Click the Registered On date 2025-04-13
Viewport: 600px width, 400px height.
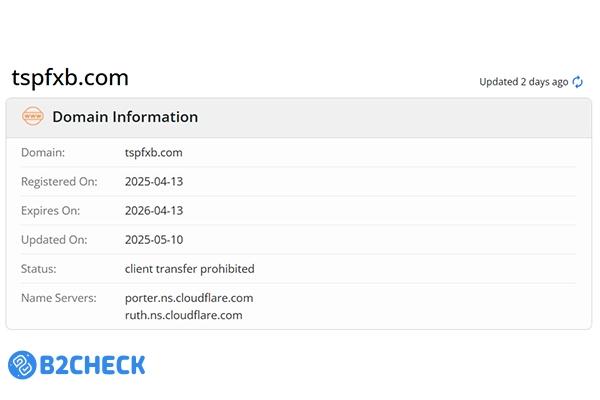154,182
